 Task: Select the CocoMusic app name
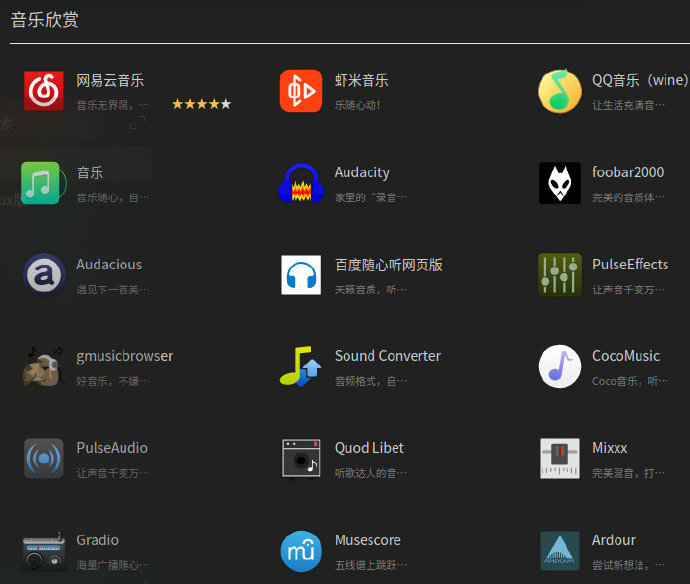(626, 356)
